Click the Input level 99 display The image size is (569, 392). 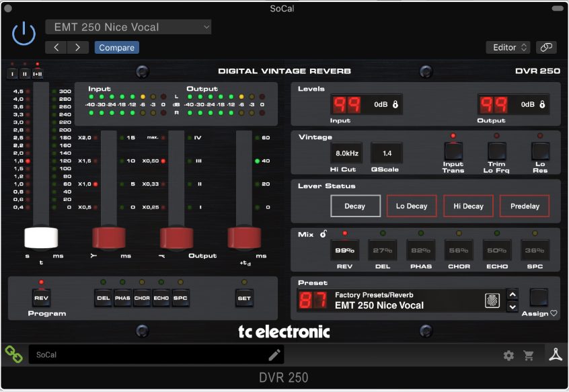point(347,104)
